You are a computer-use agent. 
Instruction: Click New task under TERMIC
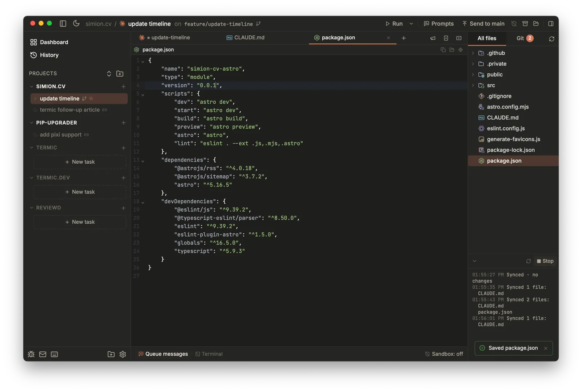click(x=80, y=162)
